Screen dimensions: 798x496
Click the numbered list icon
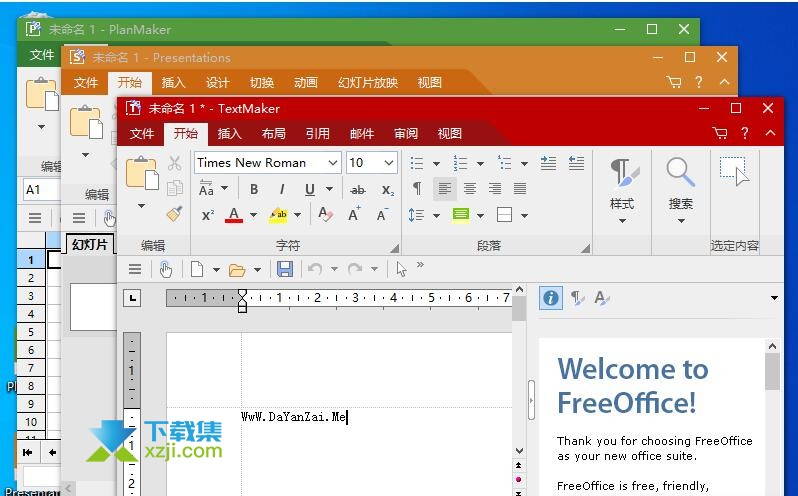460,163
